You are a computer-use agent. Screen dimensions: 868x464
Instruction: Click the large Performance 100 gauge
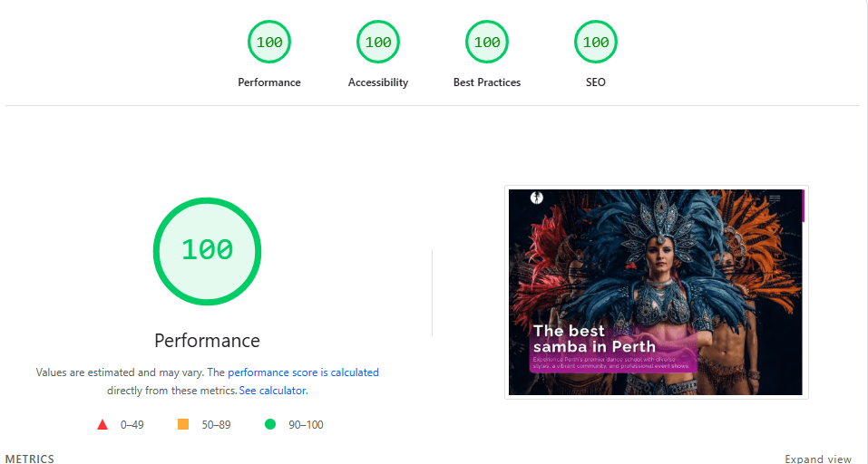point(207,250)
